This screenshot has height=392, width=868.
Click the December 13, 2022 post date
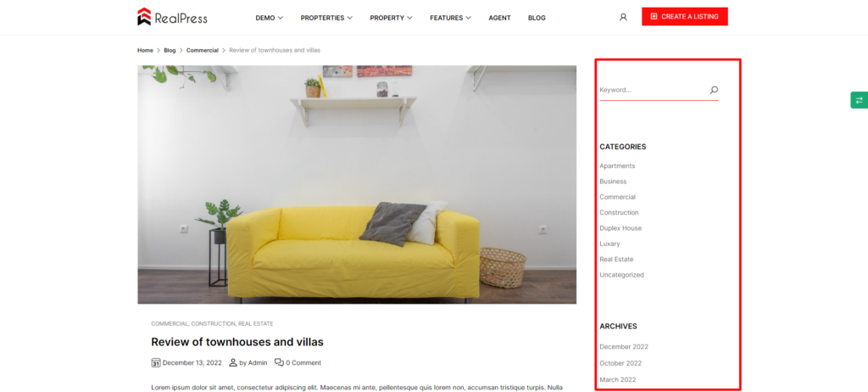(x=192, y=362)
